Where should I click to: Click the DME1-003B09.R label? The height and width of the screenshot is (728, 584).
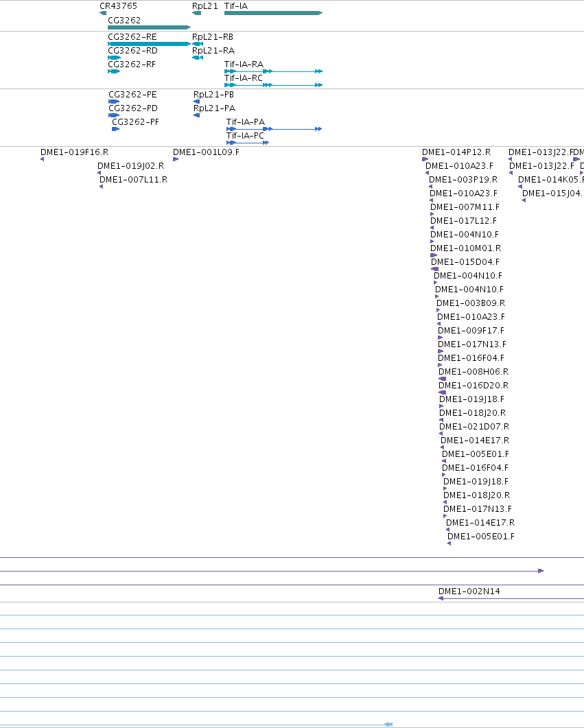(x=471, y=303)
